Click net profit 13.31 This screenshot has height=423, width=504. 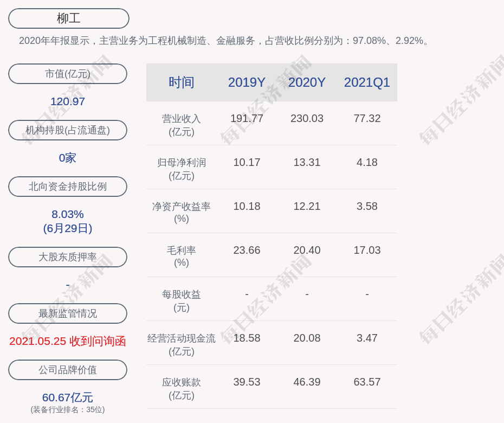pyautogui.click(x=307, y=162)
